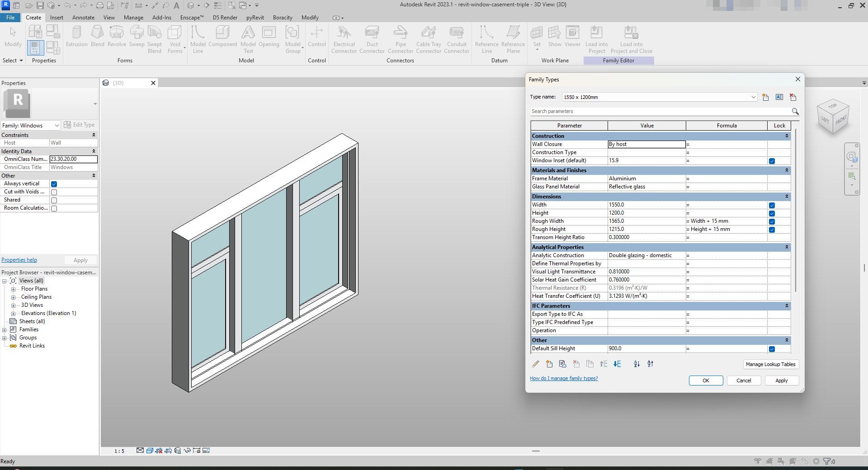The width and height of the screenshot is (868, 470).
Task: Toggle lock for Height parameter
Action: tap(772, 213)
